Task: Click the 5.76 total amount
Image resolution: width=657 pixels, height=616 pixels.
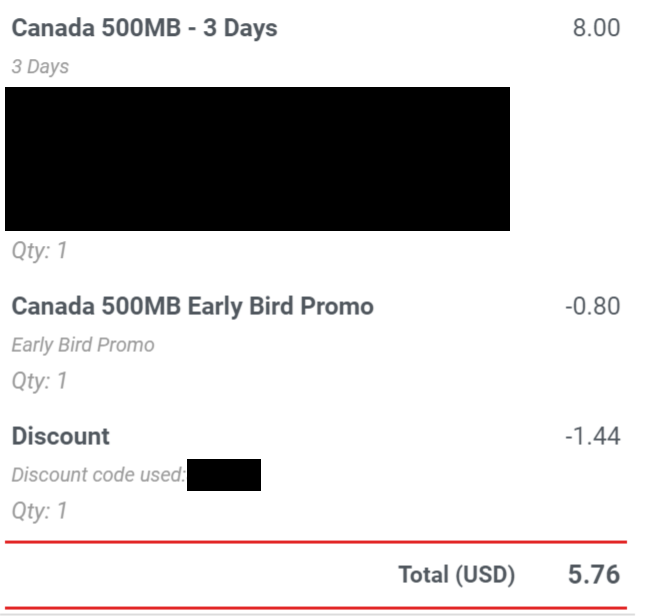Action: click(594, 575)
